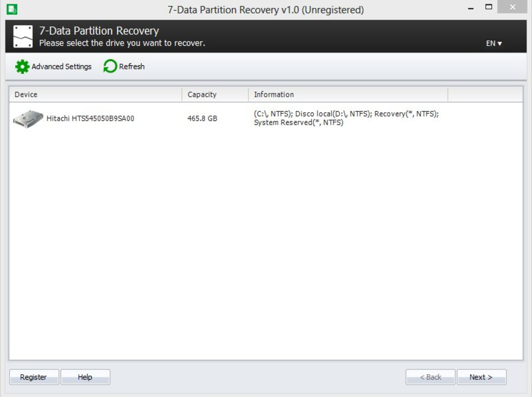Sort by the Capacity column header
The width and height of the screenshot is (532, 397).
[x=215, y=94]
